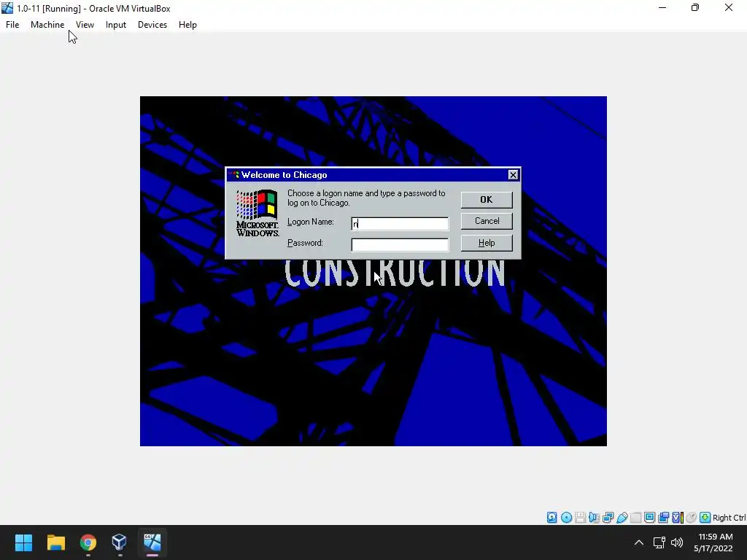This screenshot has height=560, width=747.
Task: Click the Help button in logon dialog
Action: pyautogui.click(x=487, y=243)
